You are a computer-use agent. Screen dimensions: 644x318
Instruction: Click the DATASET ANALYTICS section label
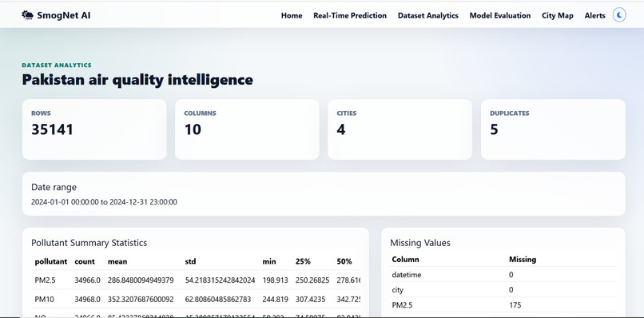(x=57, y=66)
